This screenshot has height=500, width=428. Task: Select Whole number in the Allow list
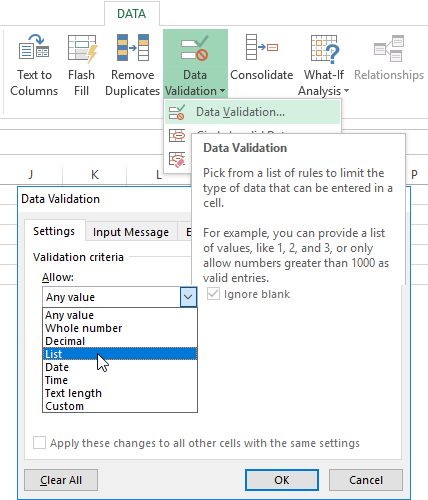pos(120,328)
